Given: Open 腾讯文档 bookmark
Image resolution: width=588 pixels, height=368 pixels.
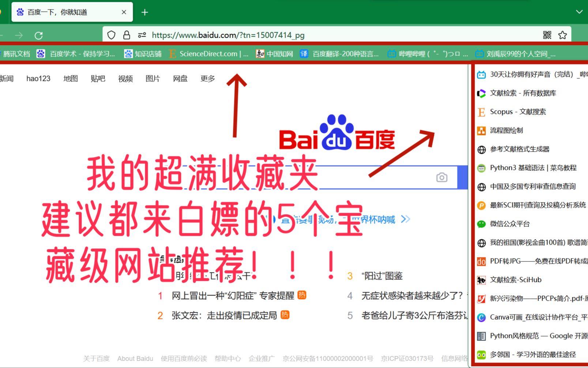Looking at the screenshot, I should tap(15, 54).
